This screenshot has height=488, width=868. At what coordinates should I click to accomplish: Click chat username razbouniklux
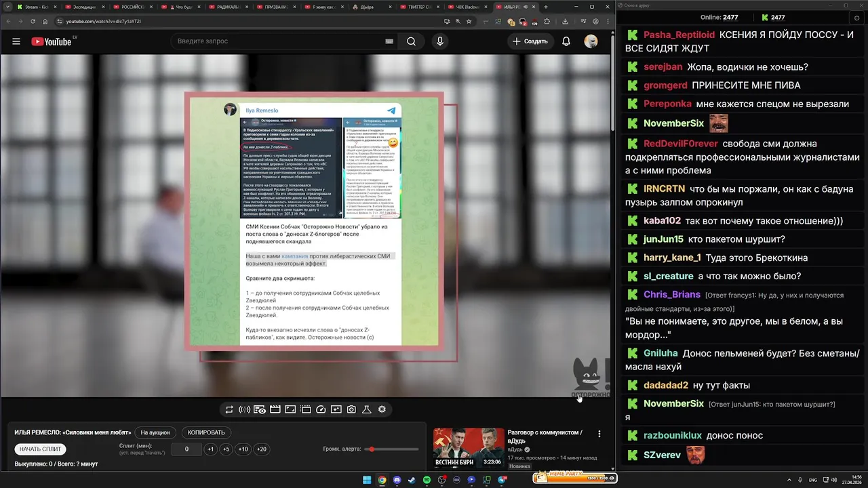click(673, 436)
